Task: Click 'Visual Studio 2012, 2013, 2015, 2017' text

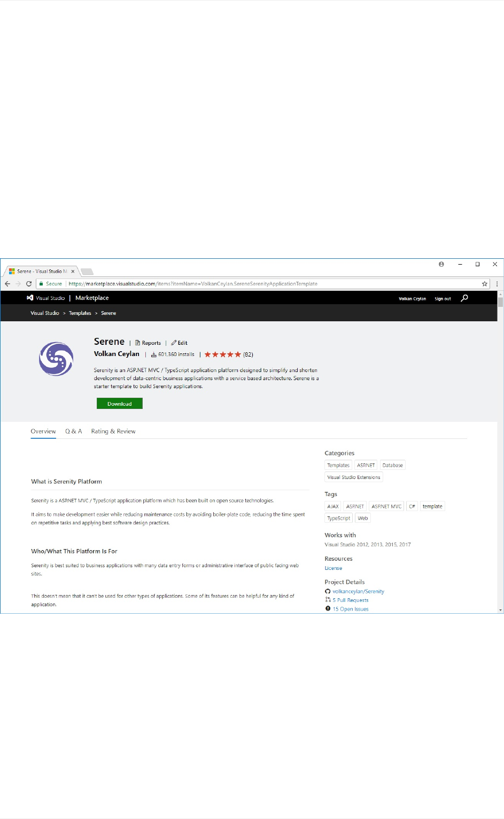Action: pyautogui.click(x=368, y=545)
